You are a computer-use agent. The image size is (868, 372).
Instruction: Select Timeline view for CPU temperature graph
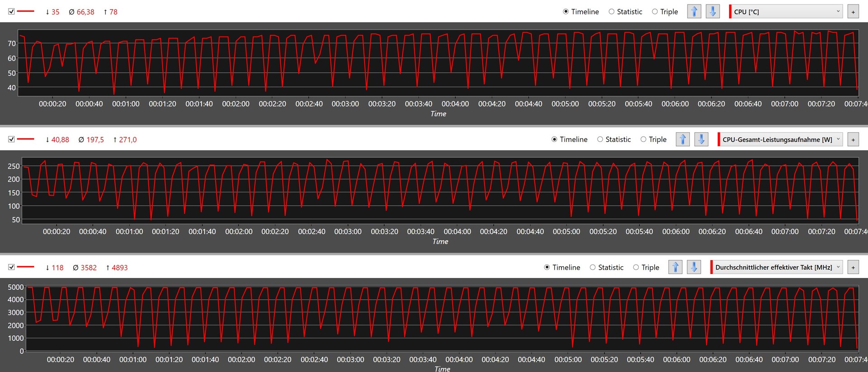pos(581,12)
